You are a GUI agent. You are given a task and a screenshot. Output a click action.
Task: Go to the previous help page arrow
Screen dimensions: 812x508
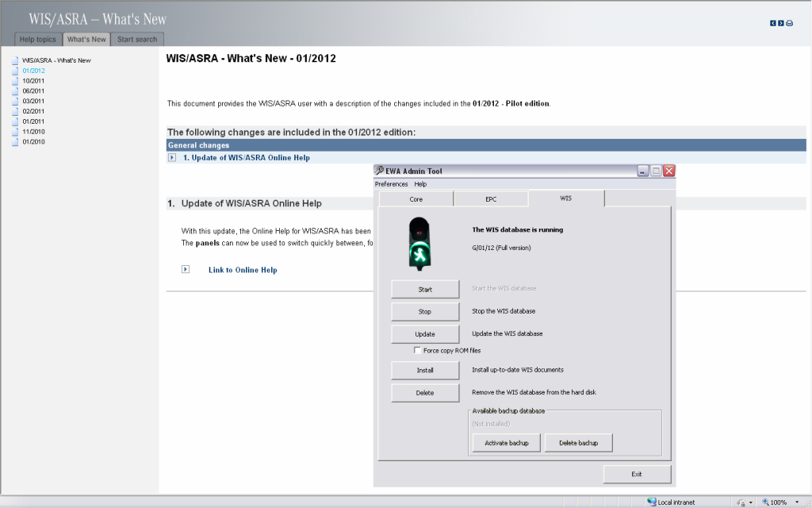point(772,23)
